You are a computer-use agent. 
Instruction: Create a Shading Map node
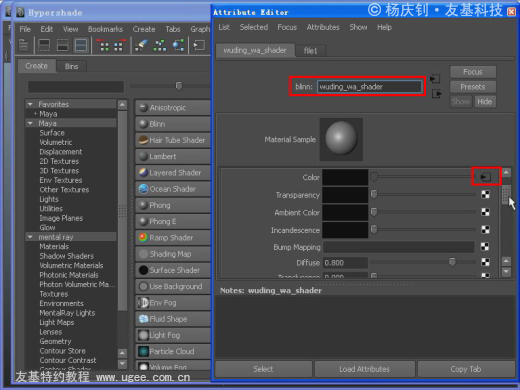[173, 254]
